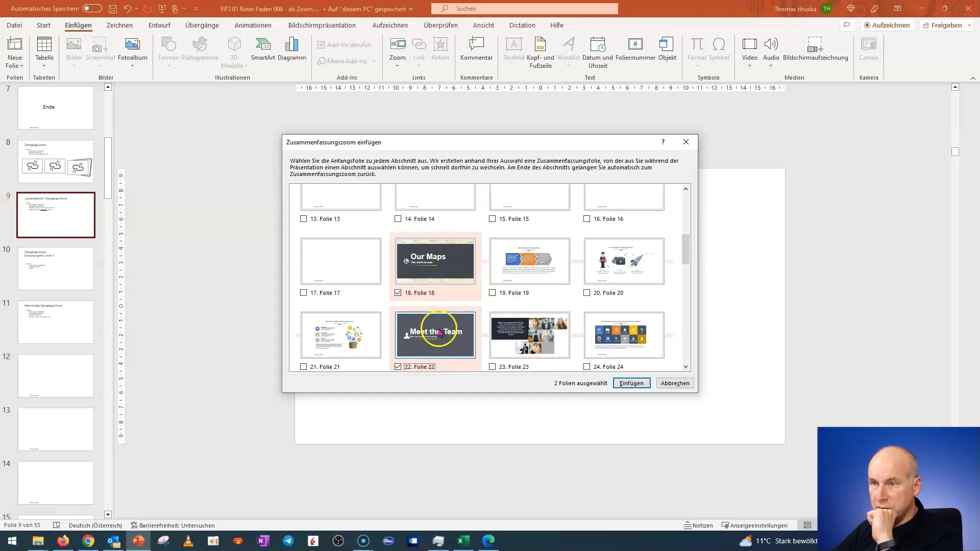Open the Freigeben dropdown arrow
The image size is (980, 551).
point(969,25)
